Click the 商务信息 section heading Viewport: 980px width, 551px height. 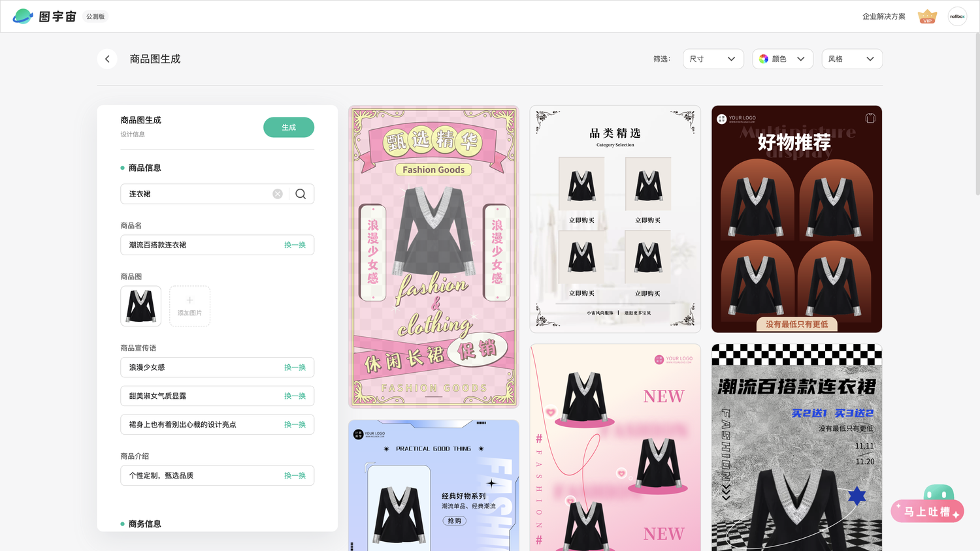point(144,524)
